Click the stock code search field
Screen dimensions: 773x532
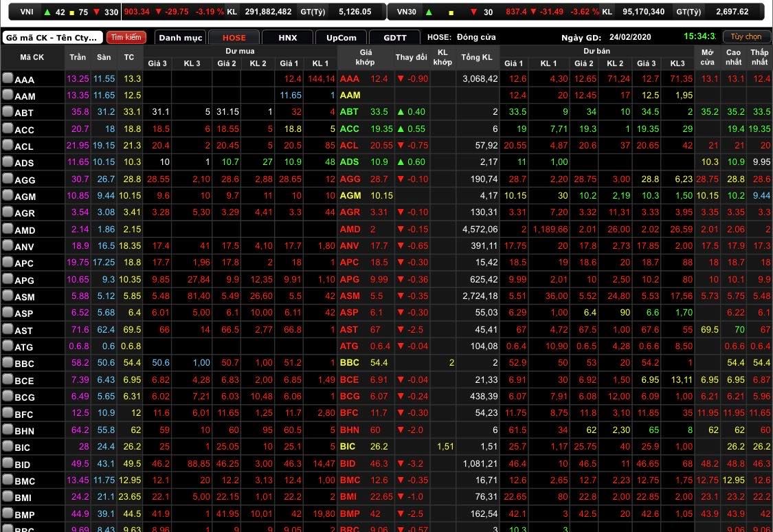(x=52, y=38)
